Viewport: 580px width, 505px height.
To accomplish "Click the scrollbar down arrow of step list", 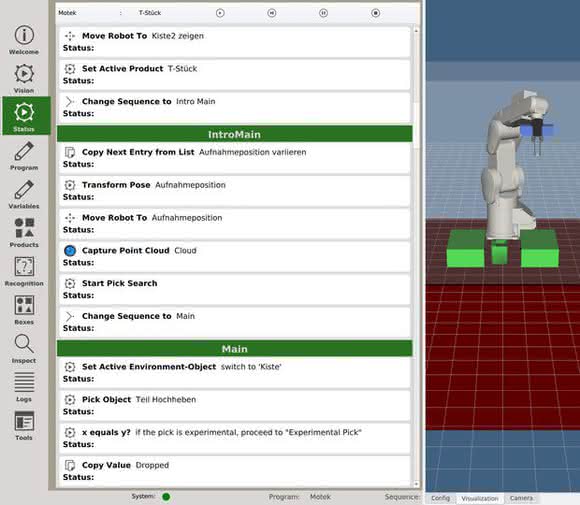I will pos(417,484).
